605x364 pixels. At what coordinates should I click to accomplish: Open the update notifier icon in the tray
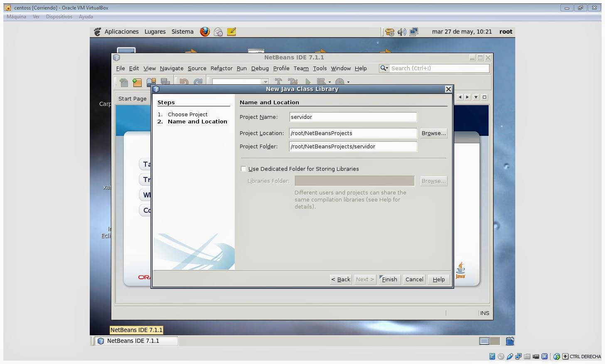click(389, 32)
